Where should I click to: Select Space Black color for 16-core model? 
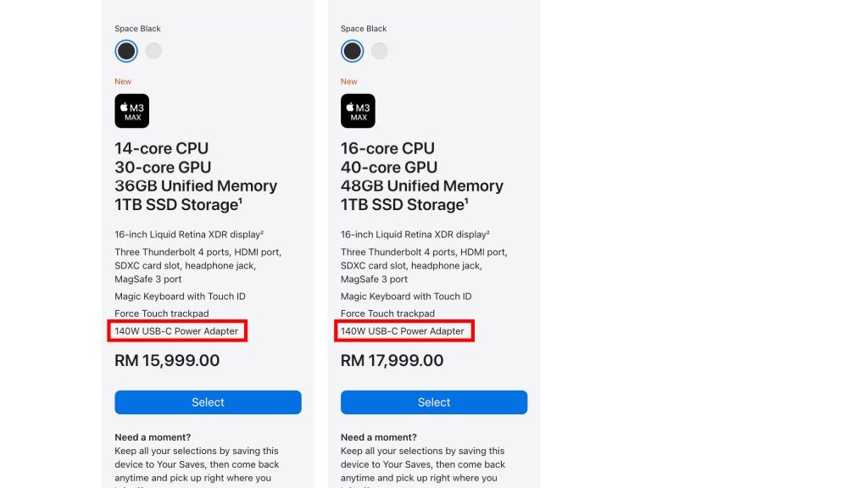(352, 51)
